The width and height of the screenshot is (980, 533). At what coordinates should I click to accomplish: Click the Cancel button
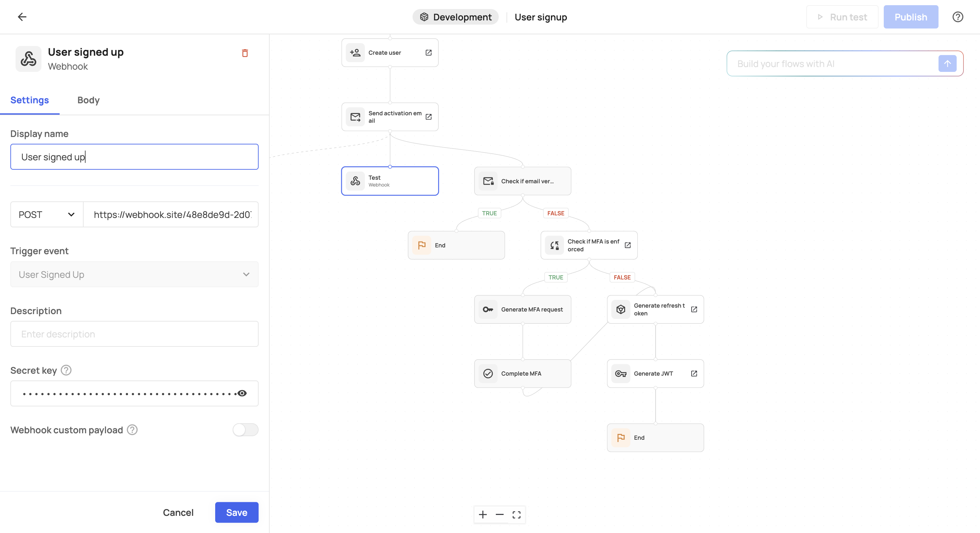click(178, 512)
